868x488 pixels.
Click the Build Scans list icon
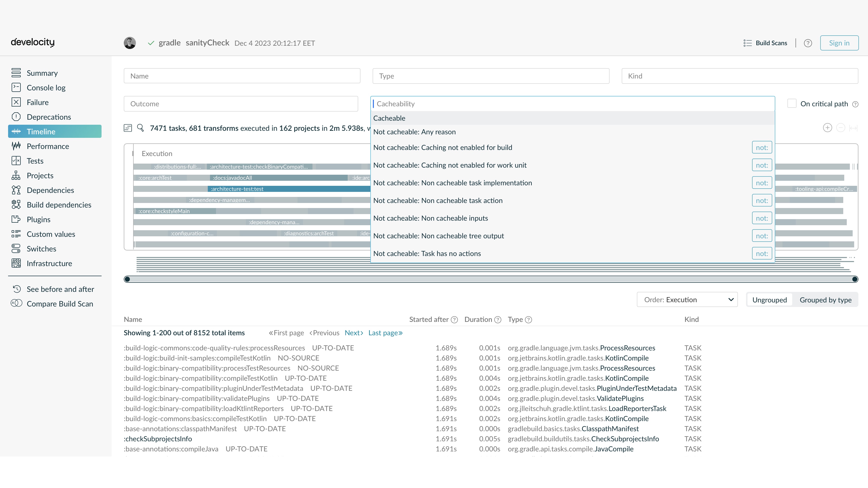point(747,43)
